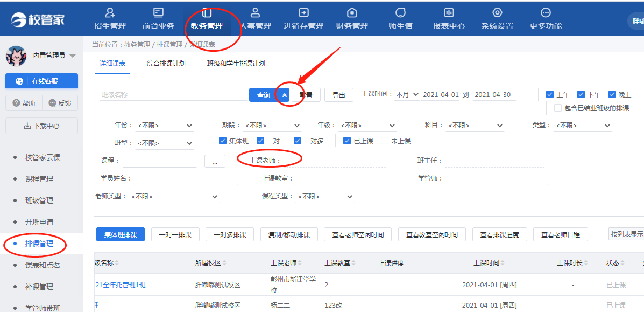Sort table by 状态 column
Image resolution: width=644 pixels, height=312 pixels.
click(622, 264)
